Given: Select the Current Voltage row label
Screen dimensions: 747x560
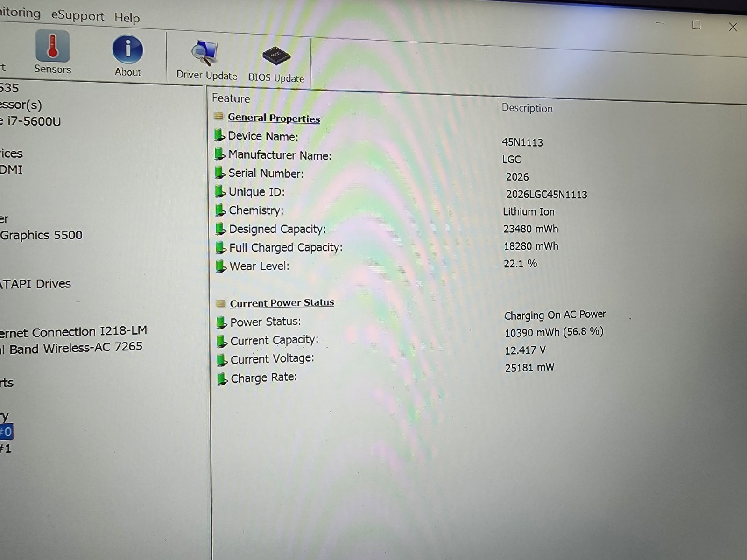Looking at the screenshot, I should click(272, 359).
